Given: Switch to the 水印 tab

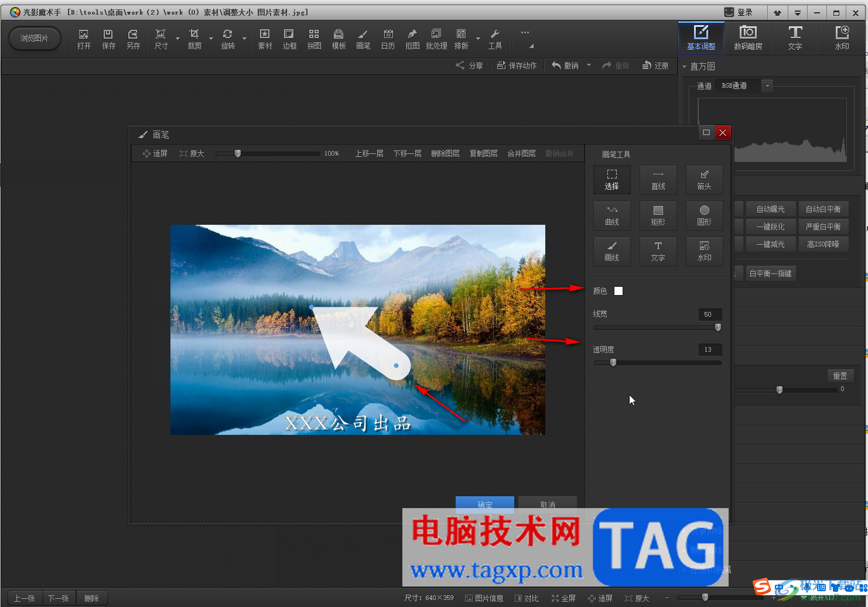Looking at the screenshot, I should (842, 37).
